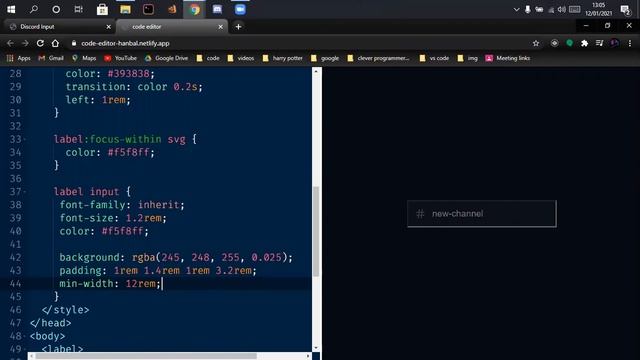
Task: Click the editor scroll up arrow
Action: pyautogui.click(x=316, y=71)
